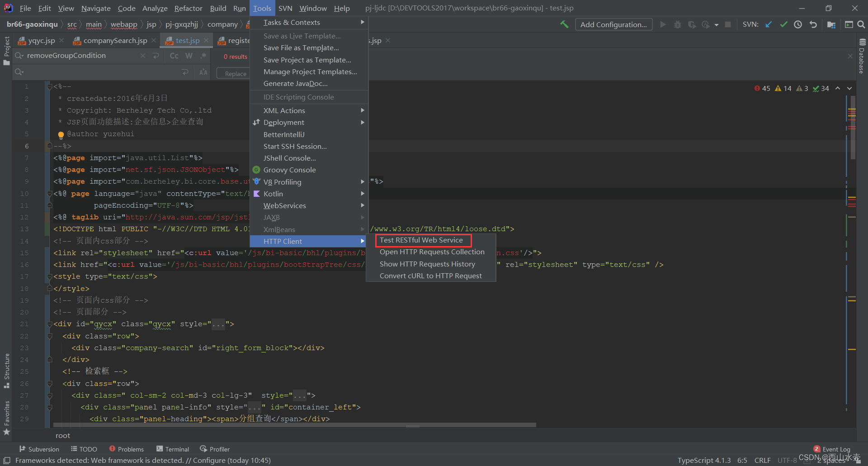Open the Project Structure icon
Viewport: 868px width, 466px height.
[x=831, y=24]
